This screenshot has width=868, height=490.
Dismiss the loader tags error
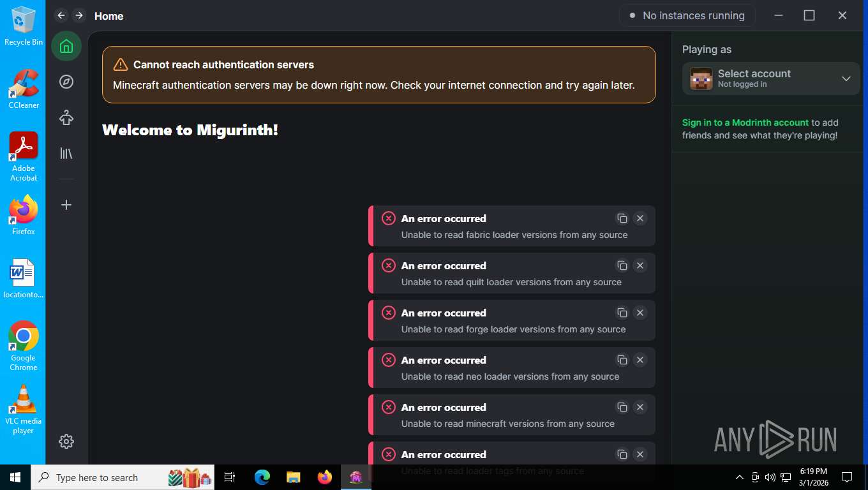point(640,454)
